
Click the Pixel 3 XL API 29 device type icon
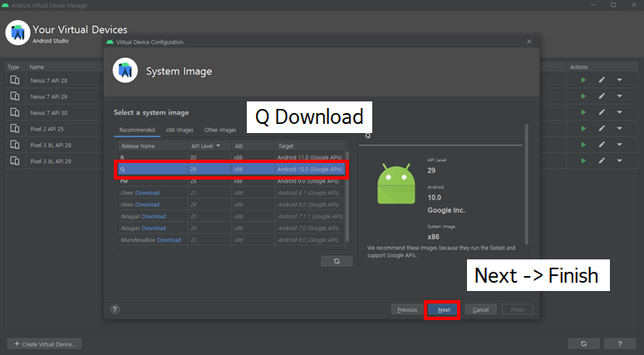pos(15,160)
